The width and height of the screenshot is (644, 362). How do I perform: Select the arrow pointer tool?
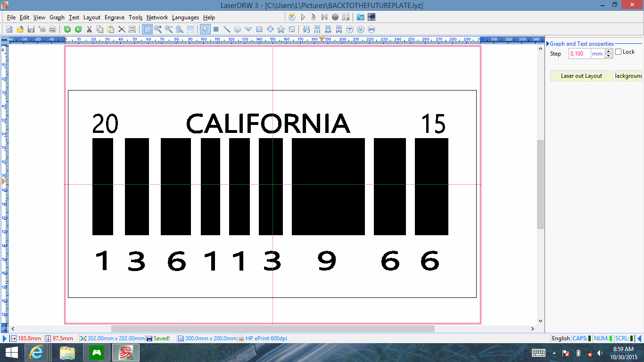(205, 29)
